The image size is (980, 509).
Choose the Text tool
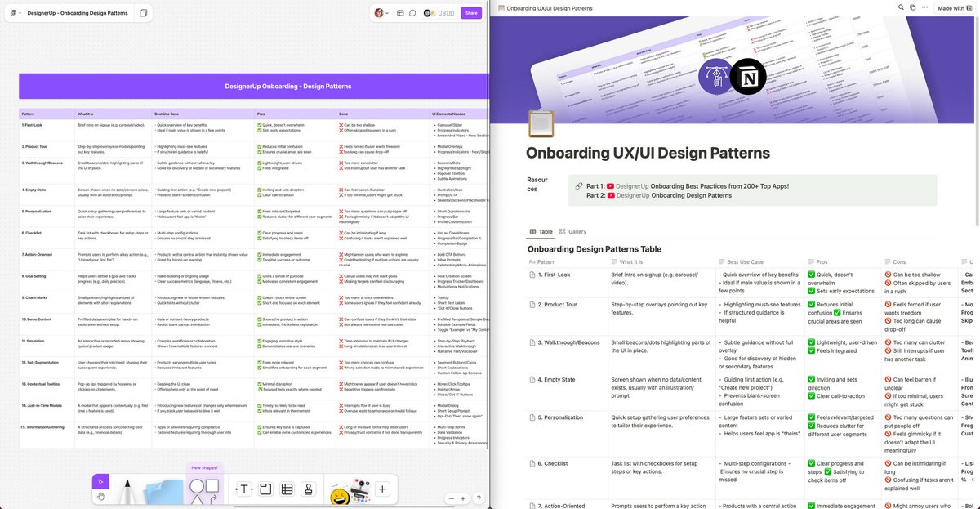point(244,489)
